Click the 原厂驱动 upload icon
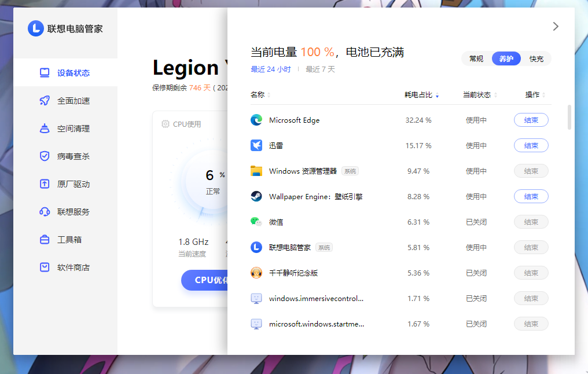Viewport: 588px width, 374px height. (x=45, y=184)
